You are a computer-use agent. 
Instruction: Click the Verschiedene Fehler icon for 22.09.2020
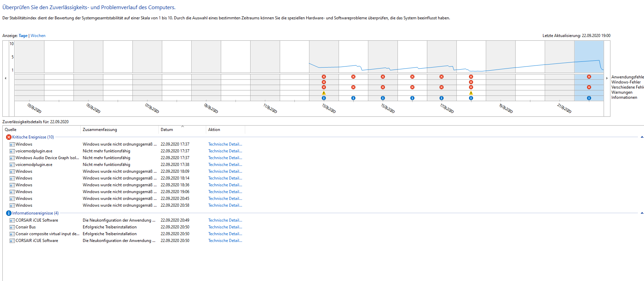[589, 87]
